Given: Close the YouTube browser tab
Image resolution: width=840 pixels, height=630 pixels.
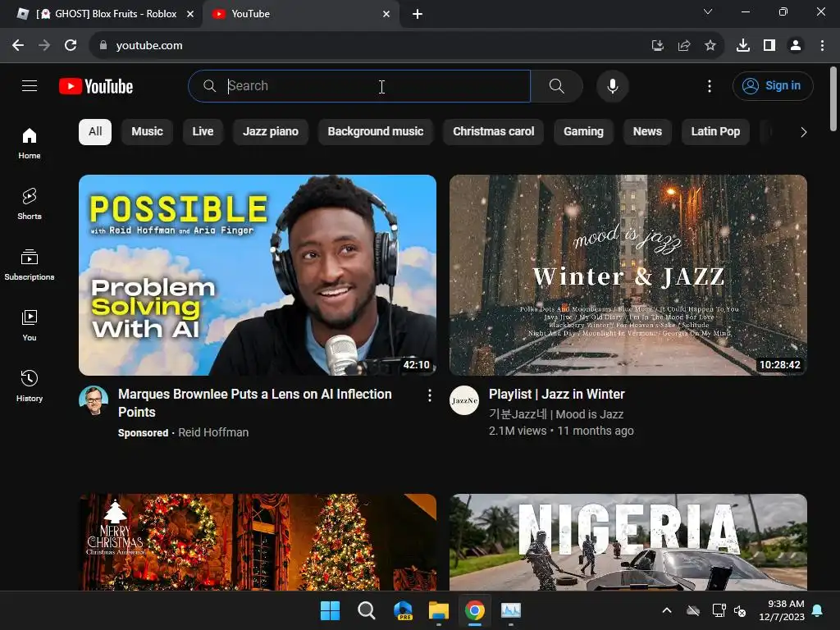Looking at the screenshot, I should [x=386, y=14].
